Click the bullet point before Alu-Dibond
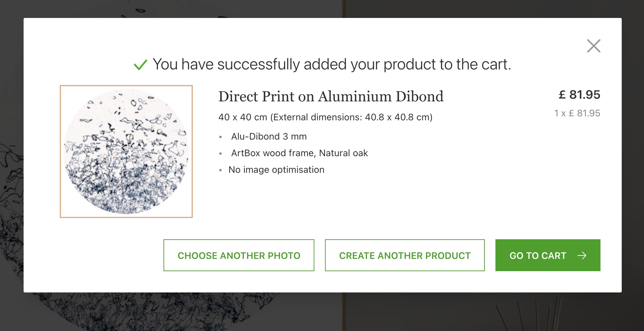 [x=220, y=137]
